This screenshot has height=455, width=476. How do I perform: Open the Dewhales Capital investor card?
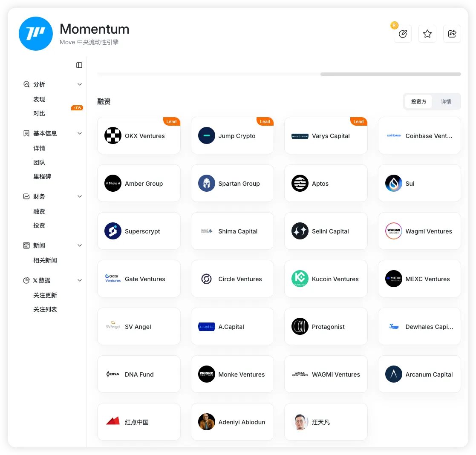419,326
